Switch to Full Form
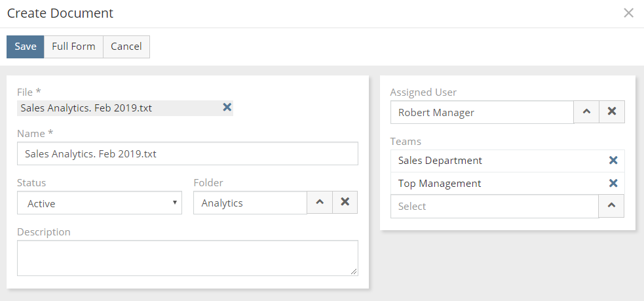Screen dimensions: 644x301 coord(73,47)
